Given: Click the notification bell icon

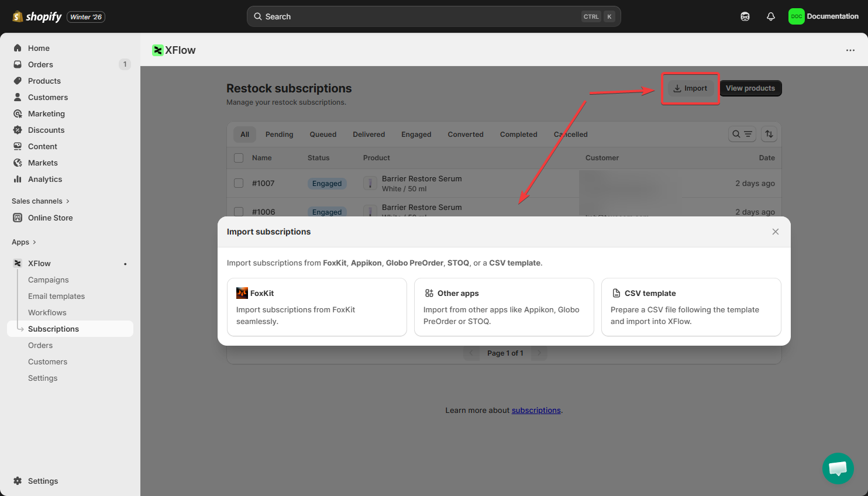Looking at the screenshot, I should click(770, 16).
